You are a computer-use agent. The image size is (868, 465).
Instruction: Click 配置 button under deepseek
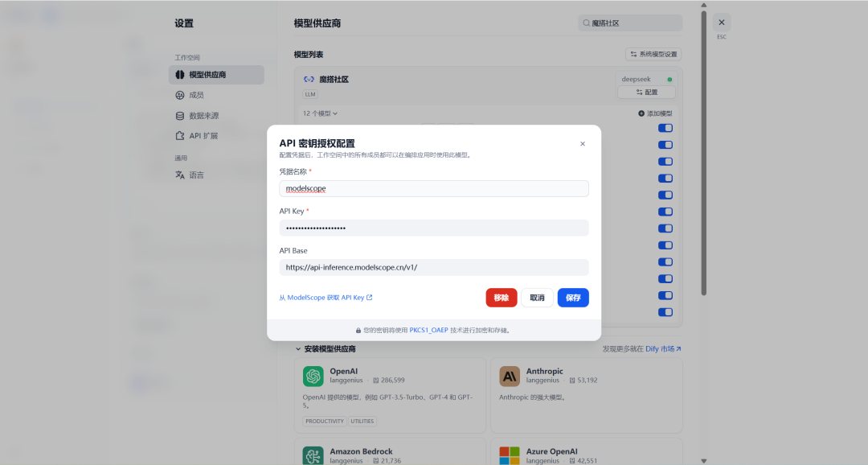pyautogui.click(x=646, y=92)
